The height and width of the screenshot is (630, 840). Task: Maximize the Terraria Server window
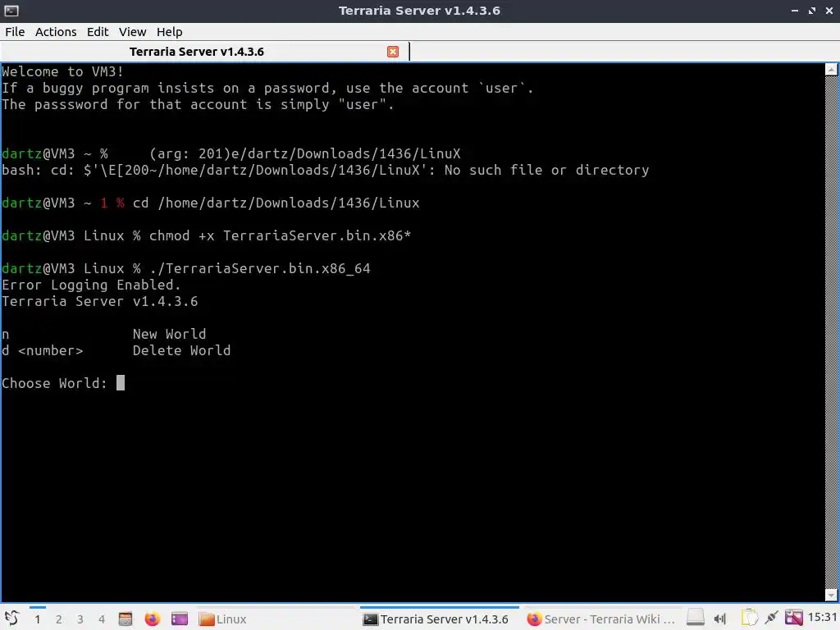click(x=812, y=11)
